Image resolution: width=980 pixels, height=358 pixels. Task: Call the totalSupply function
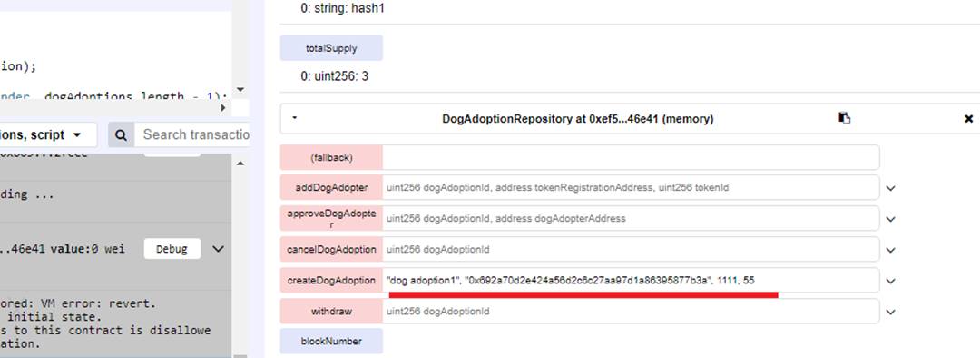[331, 48]
